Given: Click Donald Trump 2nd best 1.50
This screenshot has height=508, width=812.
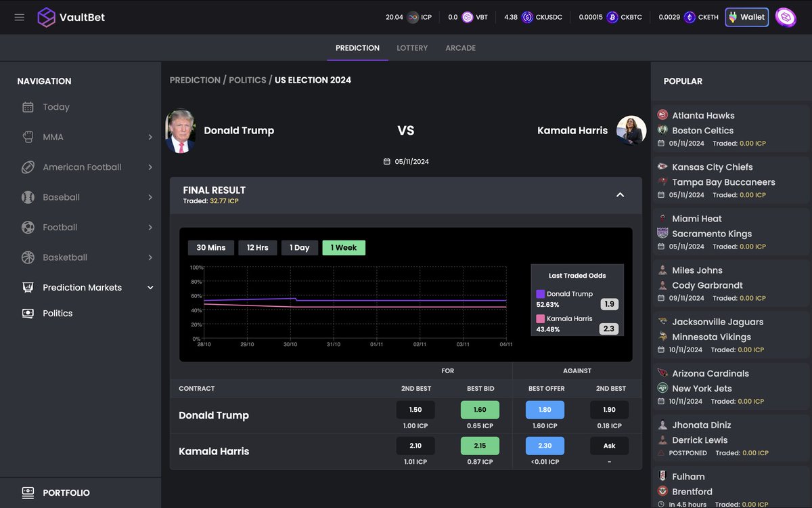Looking at the screenshot, I should pyautogui.click(x=415, y=410).
